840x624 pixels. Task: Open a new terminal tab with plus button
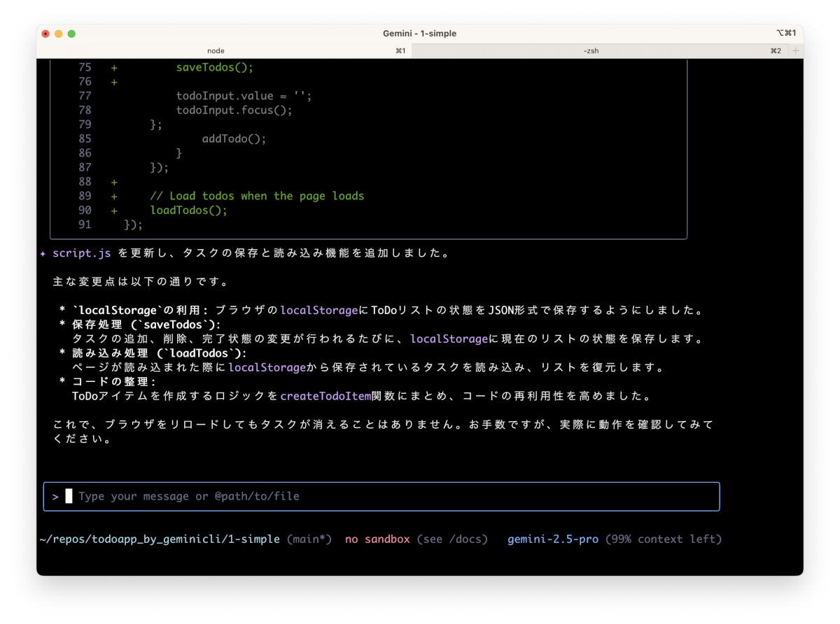[x=795, y=51]
